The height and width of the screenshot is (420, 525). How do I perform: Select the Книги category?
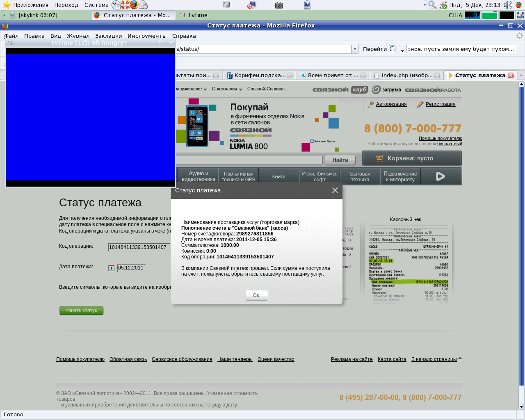click(279, 176)
